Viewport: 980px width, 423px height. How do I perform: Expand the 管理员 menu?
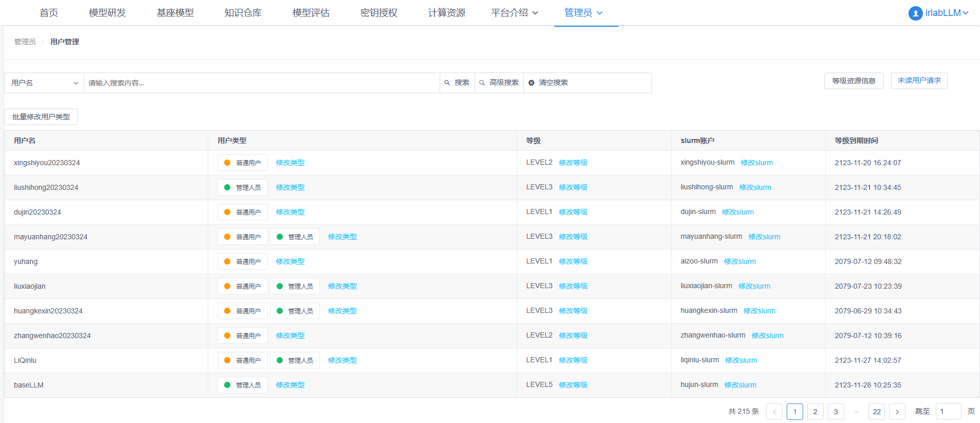pos(584,13)
